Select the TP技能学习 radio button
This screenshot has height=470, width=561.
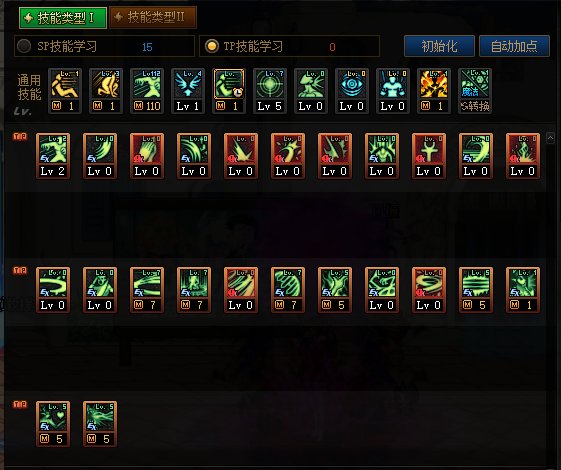[x=212, y=46]
